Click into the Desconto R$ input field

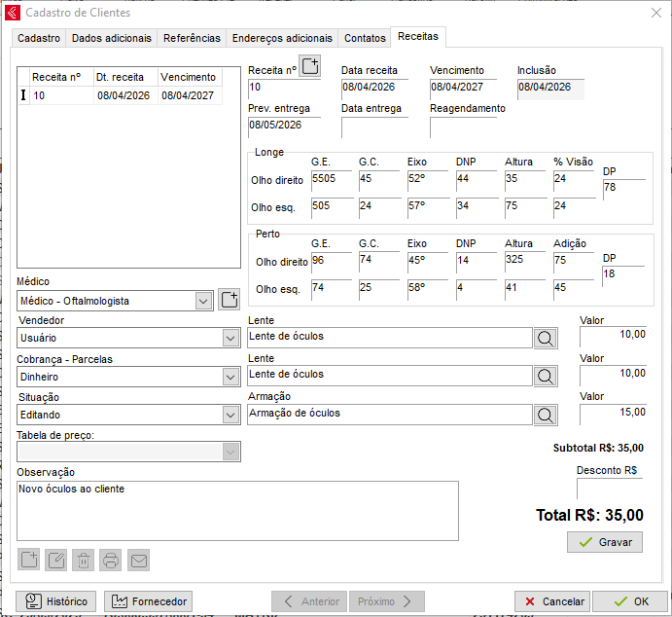tap(609, 489)
